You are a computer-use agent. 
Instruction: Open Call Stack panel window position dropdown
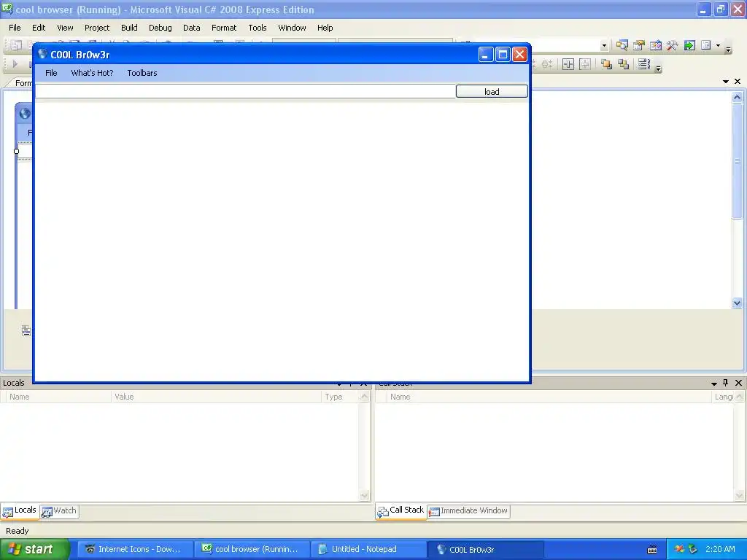coord(713,384)
